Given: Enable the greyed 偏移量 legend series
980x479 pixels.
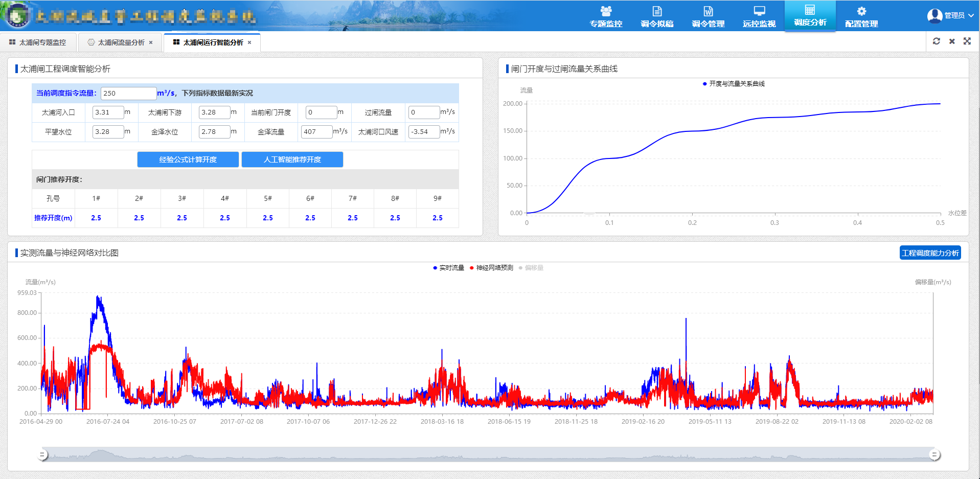Looking at the screenshot, I should [x=531, y=268].
